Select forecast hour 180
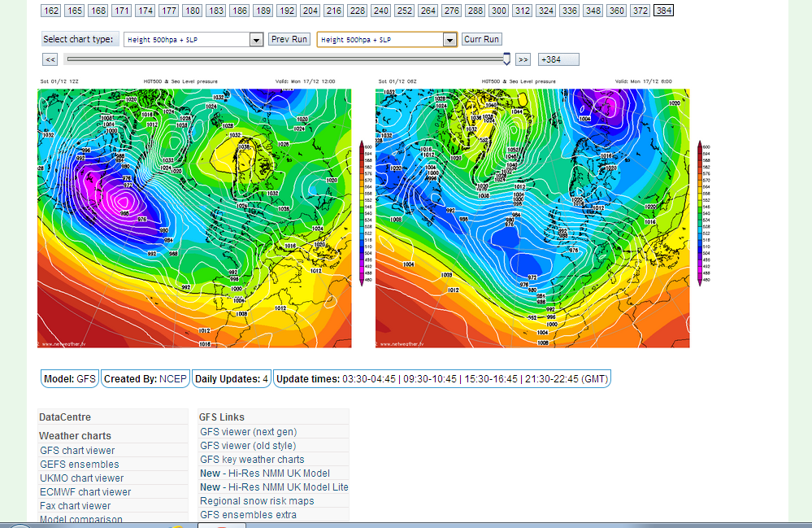This screenshot has width=812, height=528. point(193,11)
